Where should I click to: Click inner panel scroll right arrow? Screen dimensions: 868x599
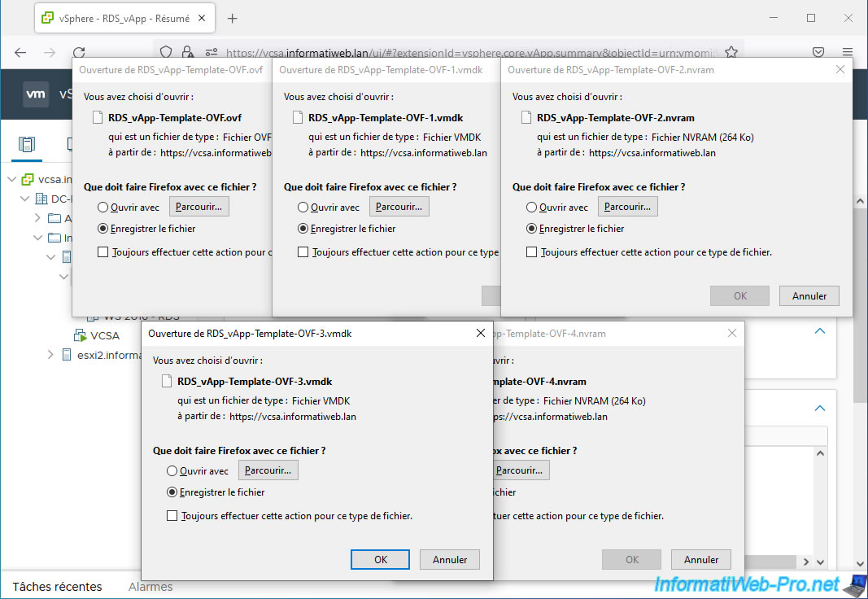806,562
